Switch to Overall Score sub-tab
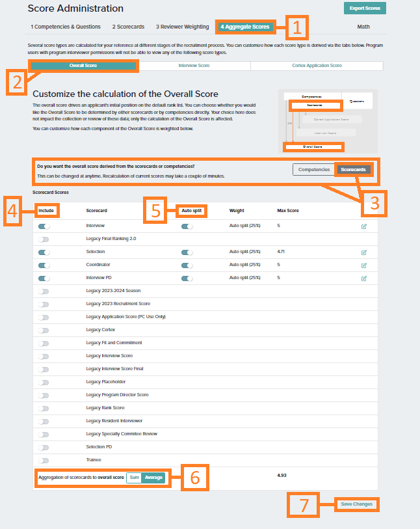Screen dimensions: 420x529 83,66
